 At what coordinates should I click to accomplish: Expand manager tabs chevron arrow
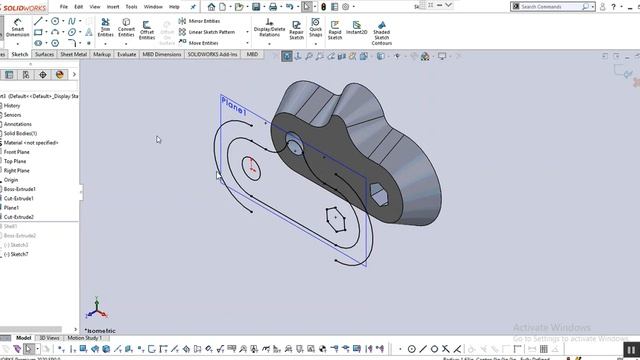pyautogui.click(x=74, y=74)
